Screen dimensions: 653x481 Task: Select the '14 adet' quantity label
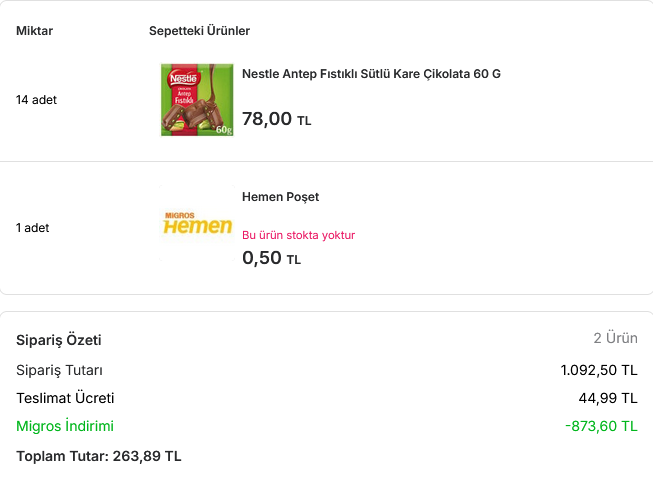(x=36, y=100)
